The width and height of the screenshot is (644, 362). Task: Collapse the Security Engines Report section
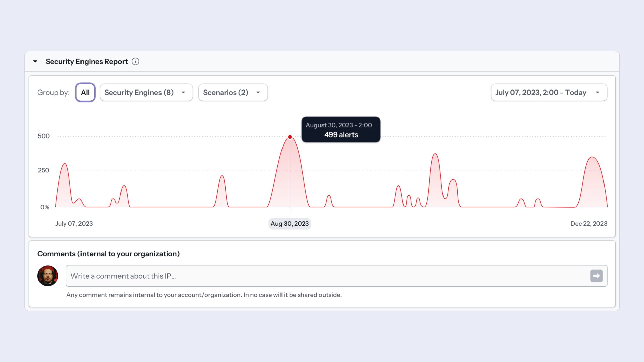point(35,61)
